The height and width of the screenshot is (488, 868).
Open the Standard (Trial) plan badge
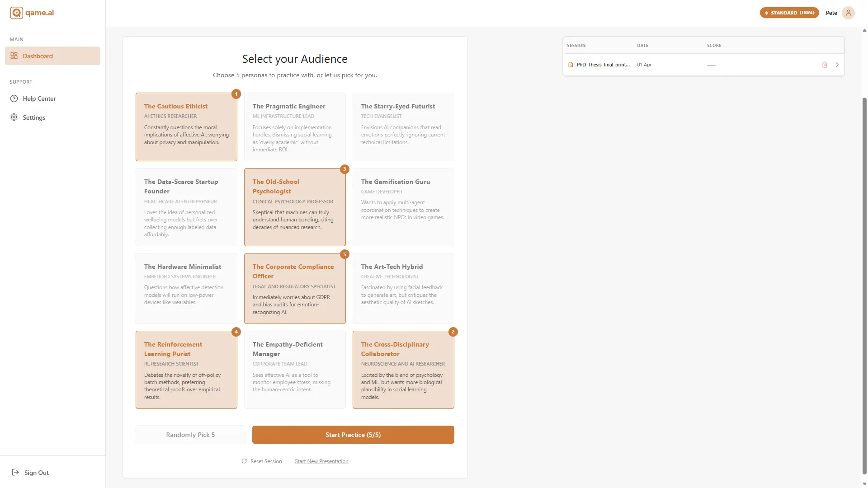(789, 13)
